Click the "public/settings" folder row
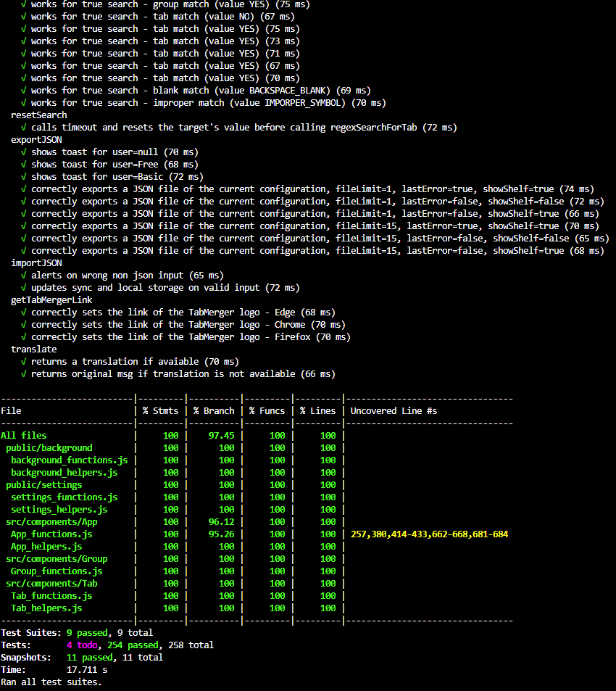This screenshot has height=691, width=616. coord(44,485)
